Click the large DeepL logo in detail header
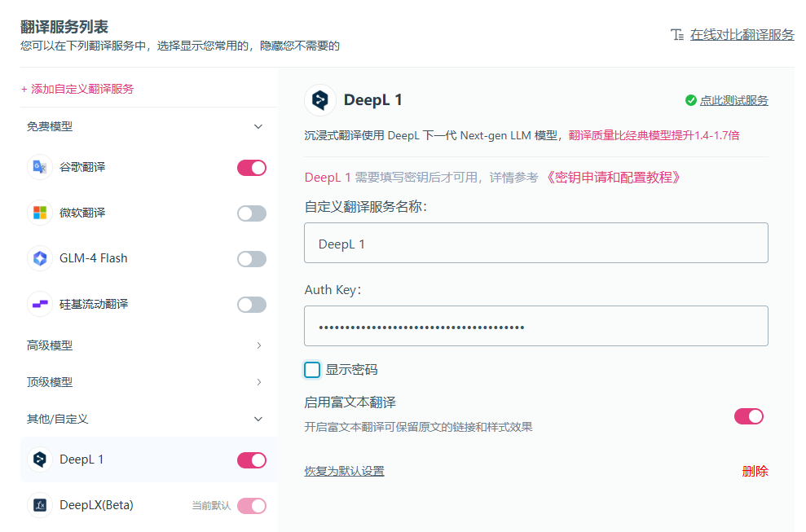806x532 pixels. (x=320, y=100)
